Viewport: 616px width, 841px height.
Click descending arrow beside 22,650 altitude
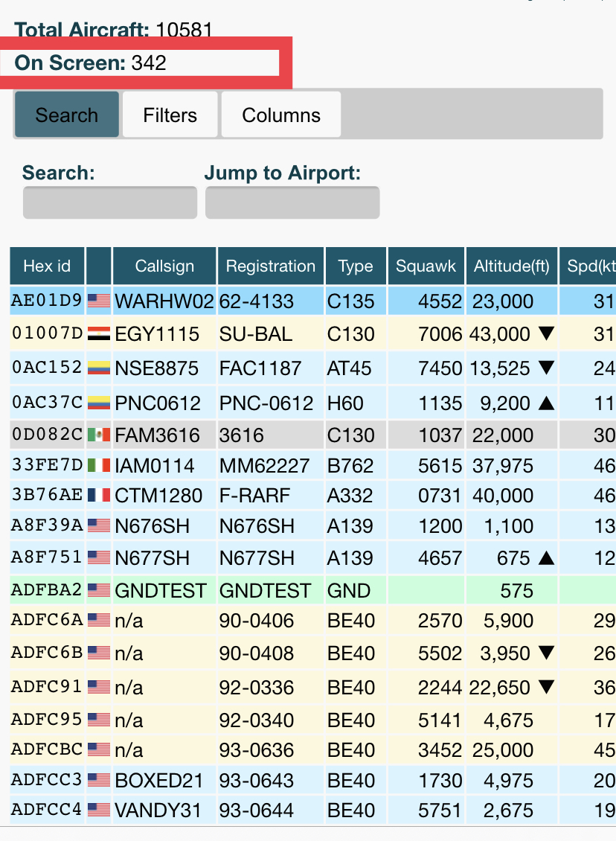point(546,687)
